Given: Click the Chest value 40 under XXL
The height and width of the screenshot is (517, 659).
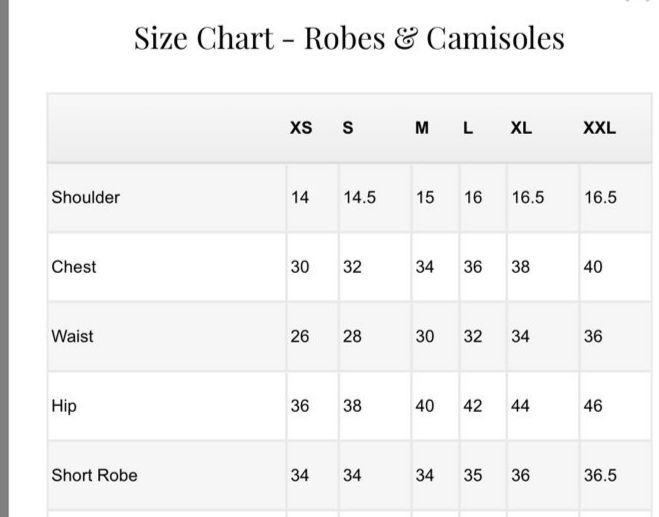Looking at the screenshot, I should click(x=593, y=267).
